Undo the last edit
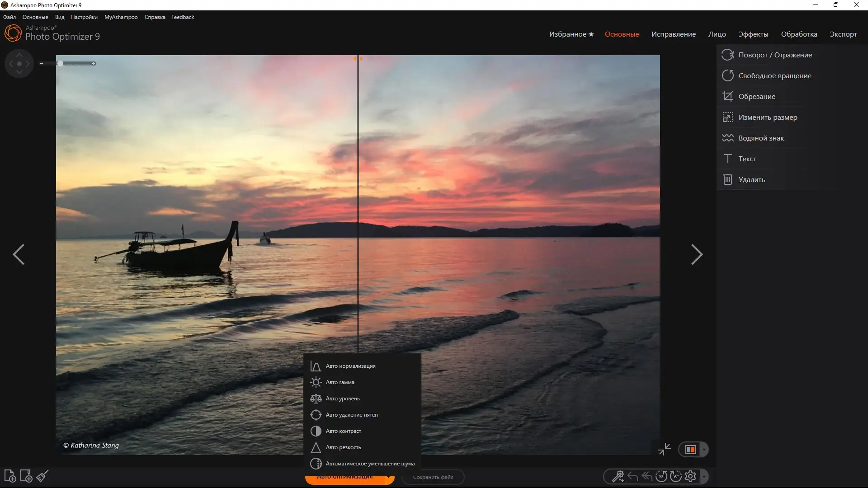 click(x=632, y=476)
